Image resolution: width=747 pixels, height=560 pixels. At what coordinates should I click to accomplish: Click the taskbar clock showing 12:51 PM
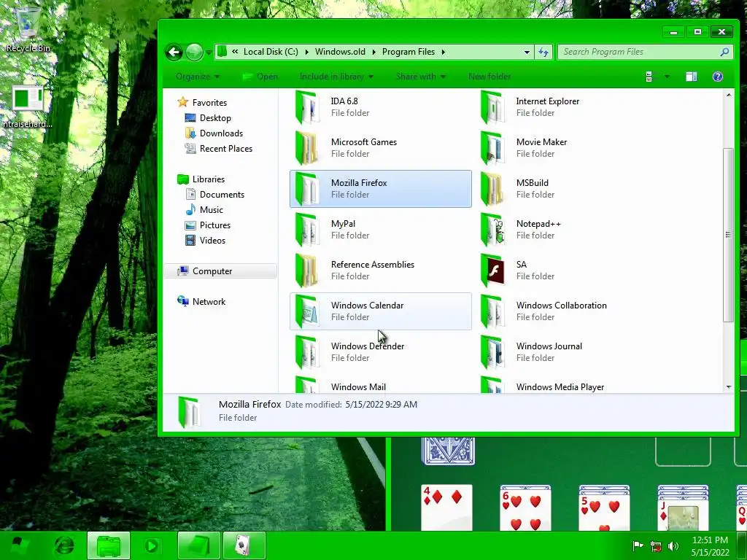(710, 546)
